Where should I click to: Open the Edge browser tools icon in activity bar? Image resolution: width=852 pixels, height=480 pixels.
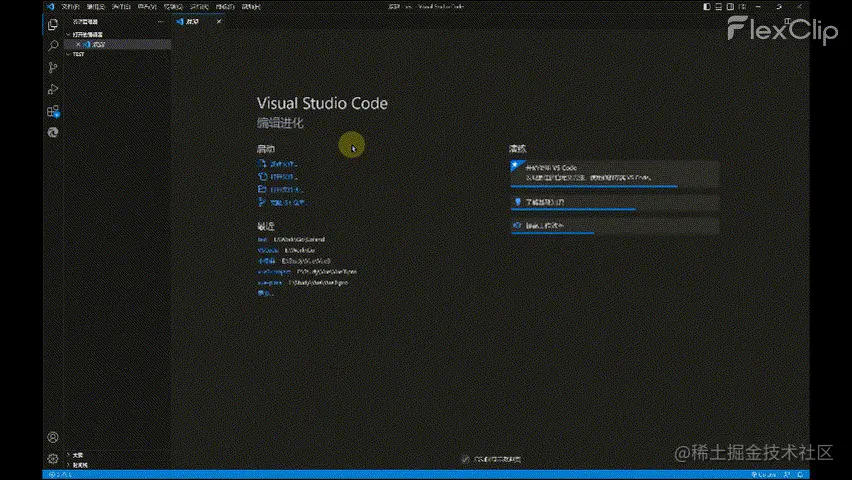(x=53, y=132)
